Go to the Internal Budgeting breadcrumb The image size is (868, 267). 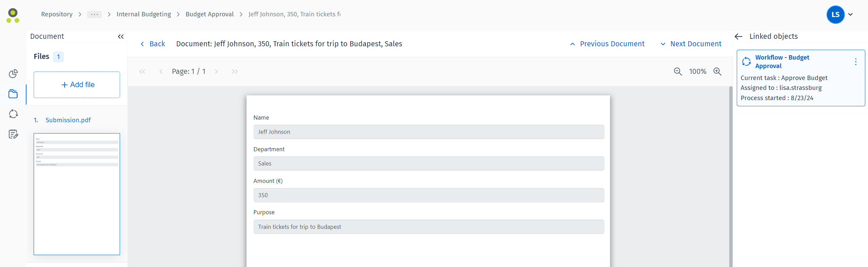143,14
